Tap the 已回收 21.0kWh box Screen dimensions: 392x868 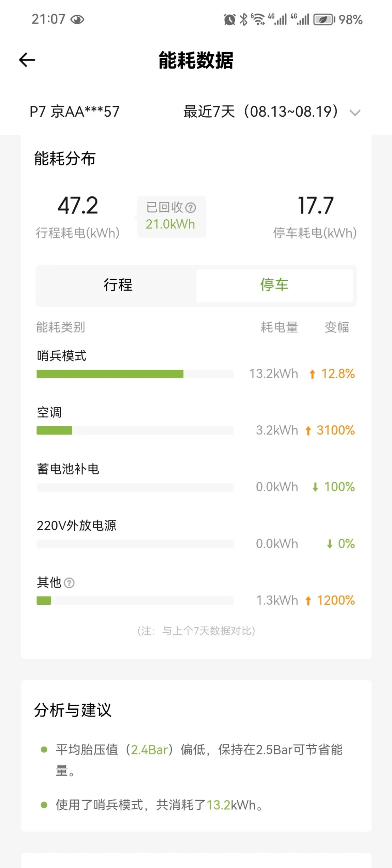171,217
